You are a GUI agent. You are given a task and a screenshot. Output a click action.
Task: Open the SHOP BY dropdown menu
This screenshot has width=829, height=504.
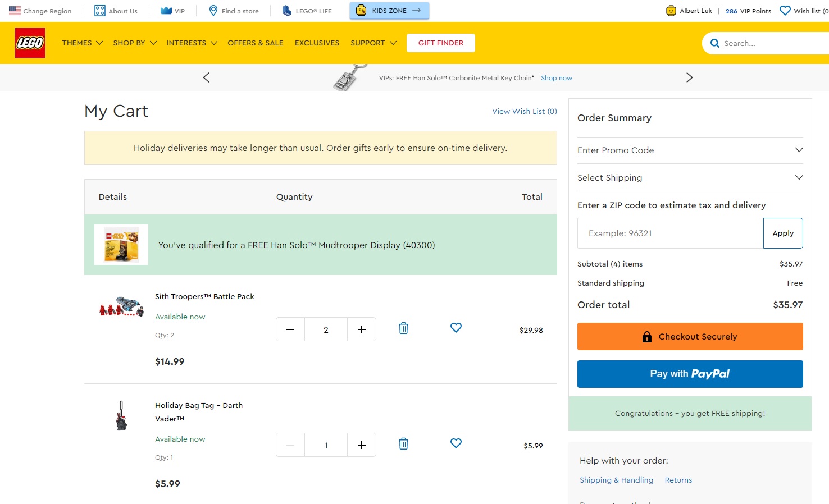(135, 43)
